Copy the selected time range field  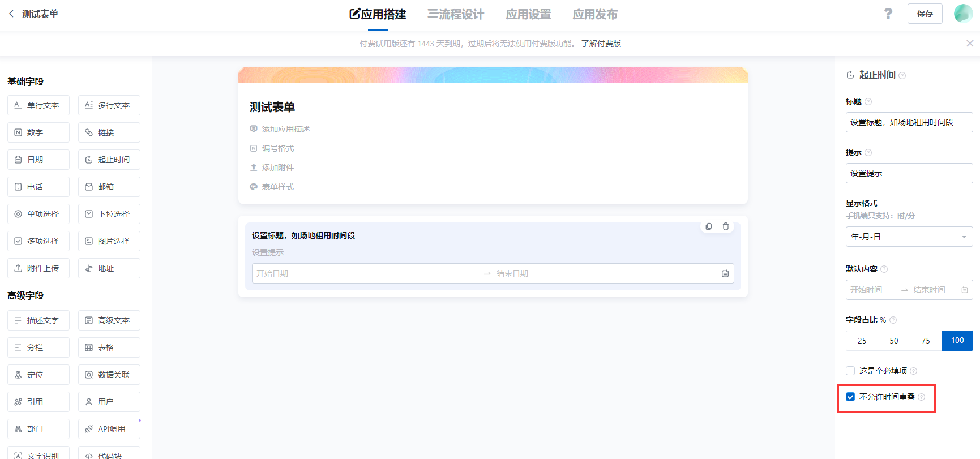pos(709,226)
